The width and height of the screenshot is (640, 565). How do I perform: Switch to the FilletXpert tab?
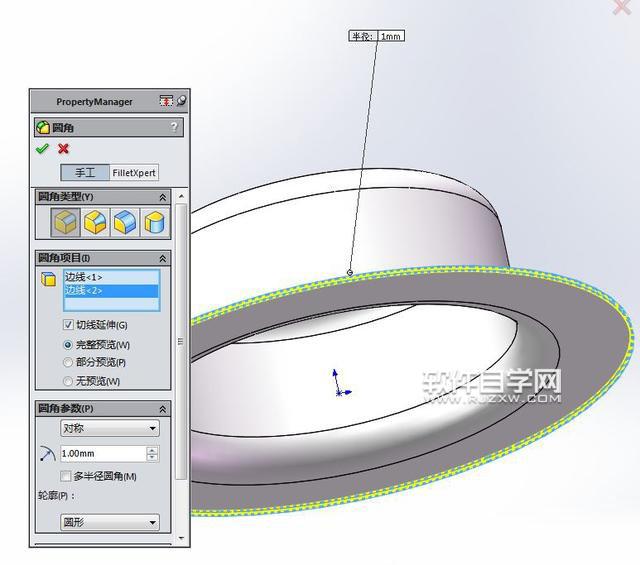tap(134, 173)
